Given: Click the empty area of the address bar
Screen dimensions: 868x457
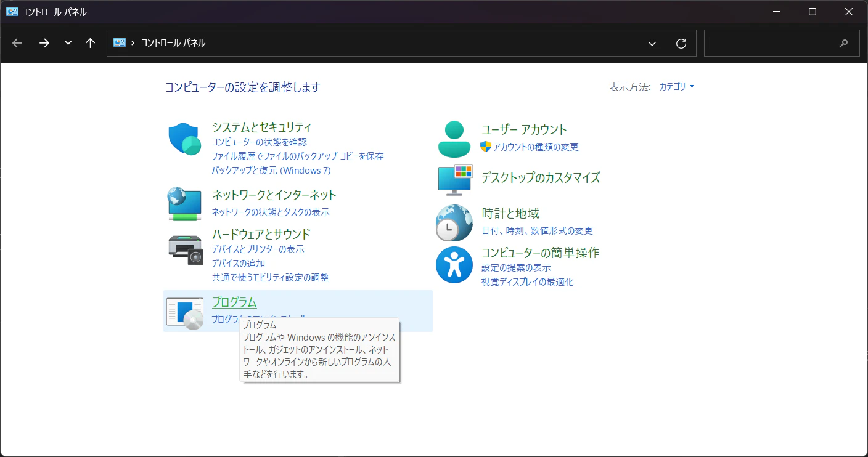Looking at the screenshot, I should point(425,43).
